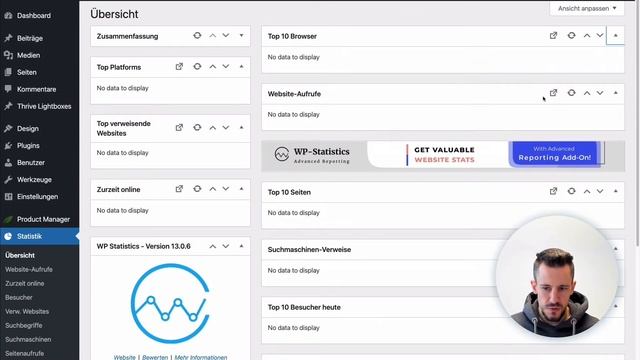This screenshot has height=360, width=640.
Task: Collapse the Top 10 Browser panel
Action: (616, 36)
